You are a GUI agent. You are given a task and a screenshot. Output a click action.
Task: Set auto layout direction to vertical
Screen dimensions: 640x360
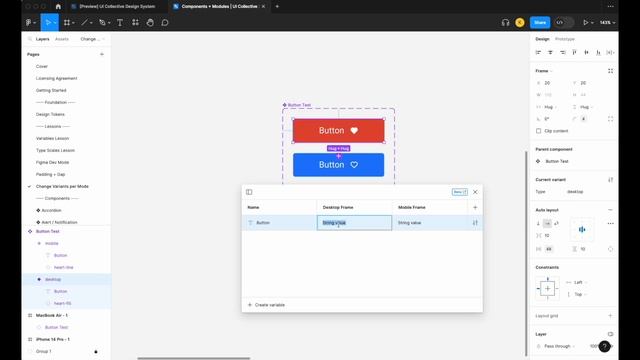538,223
